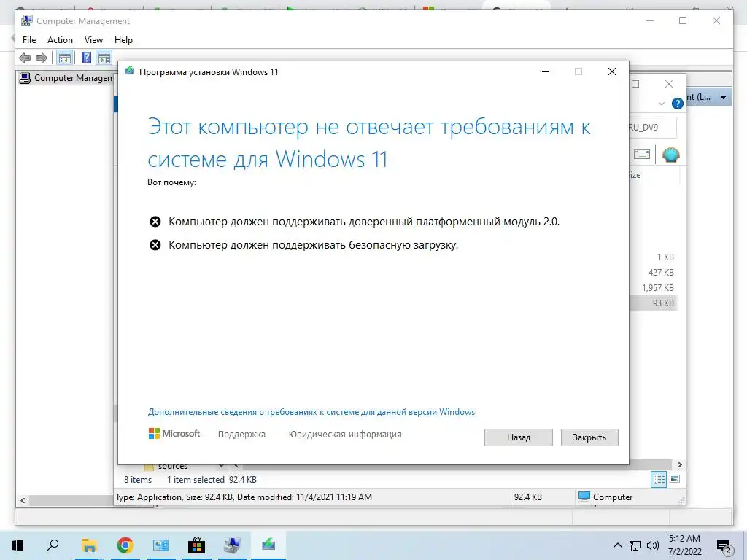Click the Windows 11 setup title bar icon
Screen dimensions: 747x560
click(x=129, y=71)
